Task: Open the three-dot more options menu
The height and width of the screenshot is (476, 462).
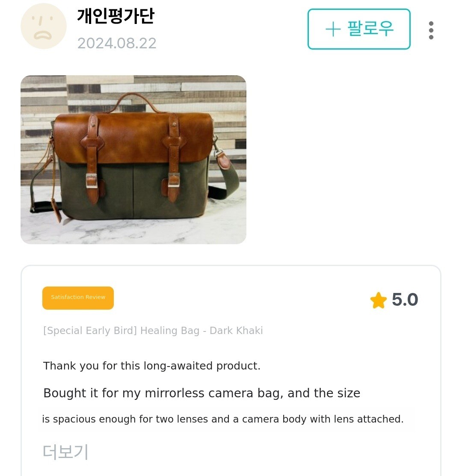Action: click(x=431, y=30)
